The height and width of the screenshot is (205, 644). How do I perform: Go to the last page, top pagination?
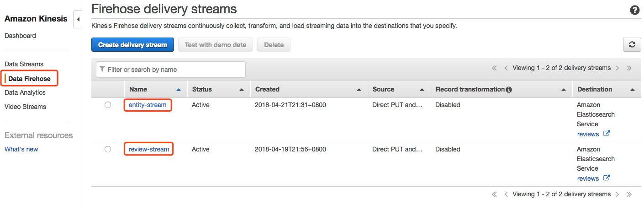629,68
